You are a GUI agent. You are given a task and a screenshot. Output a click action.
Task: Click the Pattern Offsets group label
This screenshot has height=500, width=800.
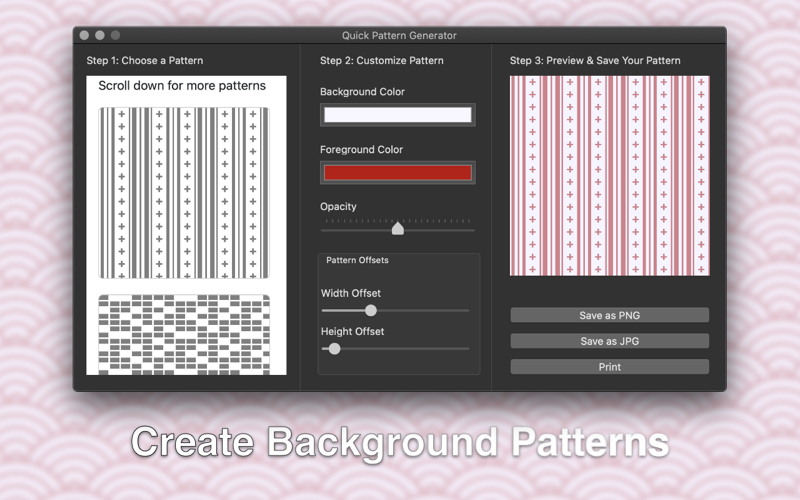pos(357,260)
